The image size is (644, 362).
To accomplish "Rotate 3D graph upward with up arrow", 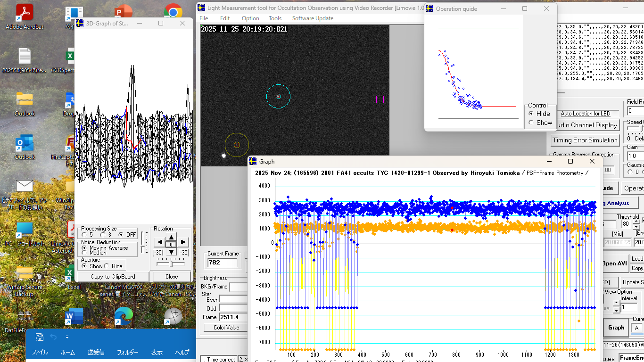I will (171, 237).
